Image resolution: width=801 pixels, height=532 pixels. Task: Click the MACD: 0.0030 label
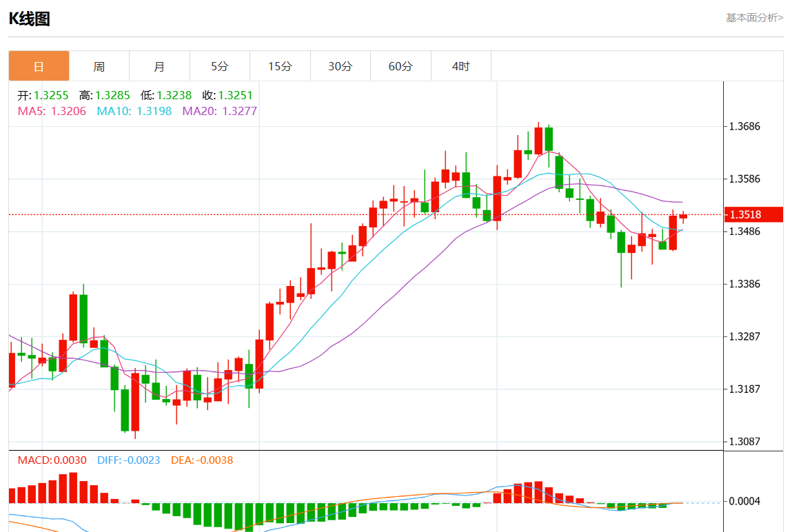click(x=52, y=460)
